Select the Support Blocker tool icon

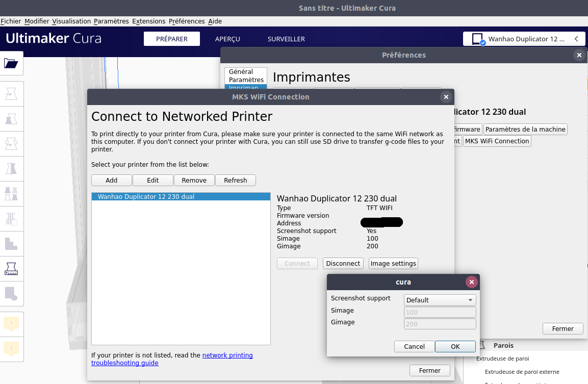coord(11,219)
